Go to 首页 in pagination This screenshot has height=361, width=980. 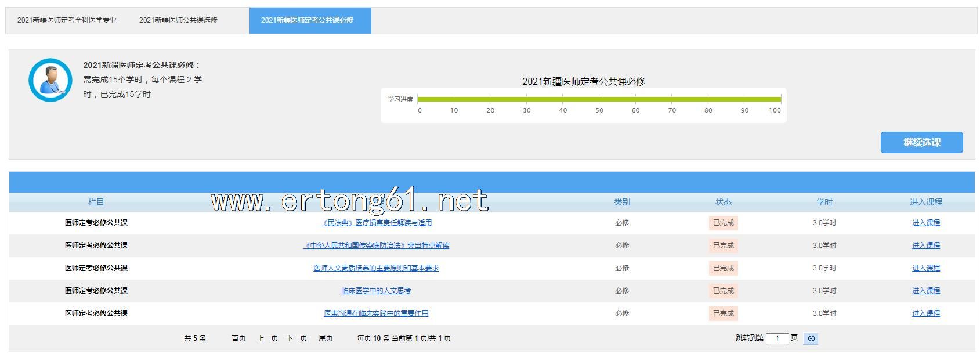coord(238,338)
